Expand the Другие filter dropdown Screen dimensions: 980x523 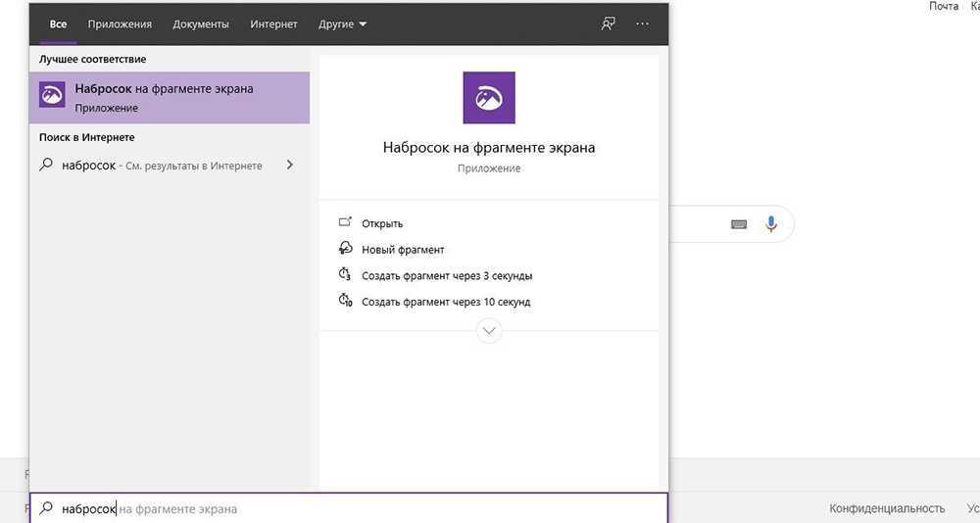coord(342,24)
